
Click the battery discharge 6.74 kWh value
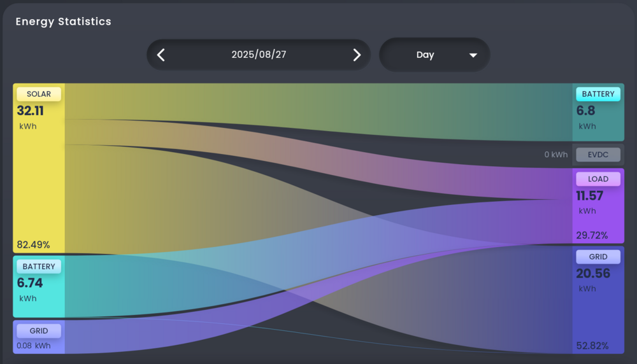(x=30, y=283)
